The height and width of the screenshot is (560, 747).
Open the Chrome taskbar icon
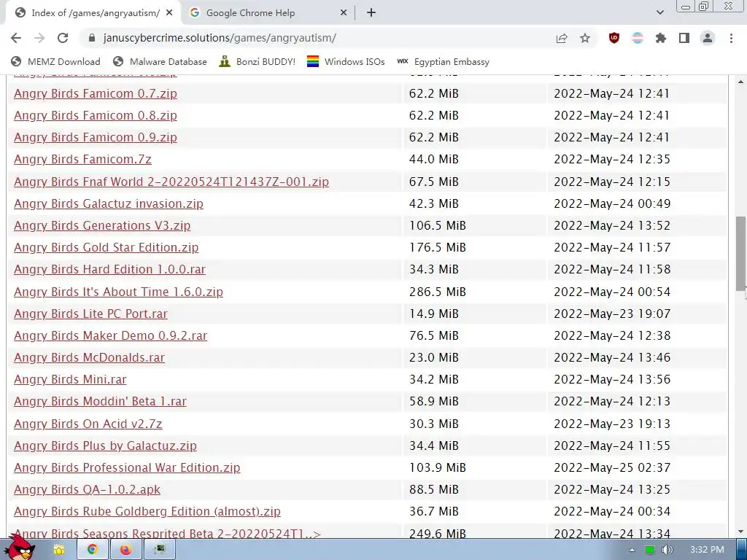pyautogui.click(x=93, y=551)
